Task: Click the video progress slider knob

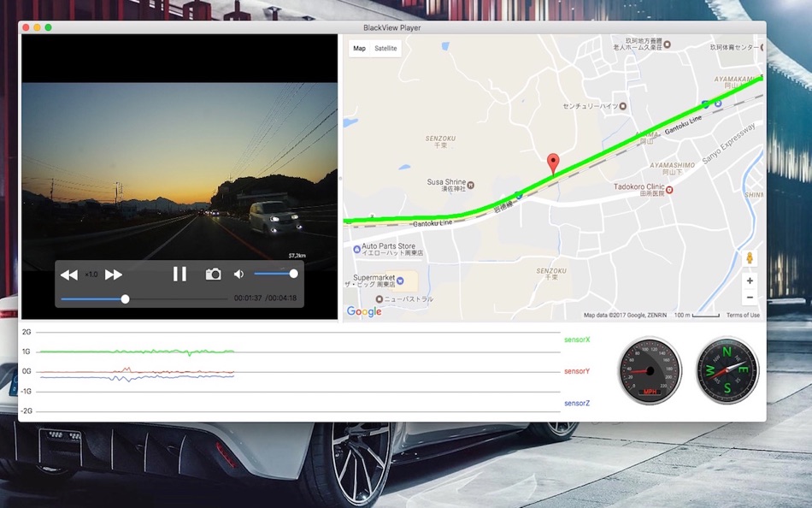Action: (126, 299)
